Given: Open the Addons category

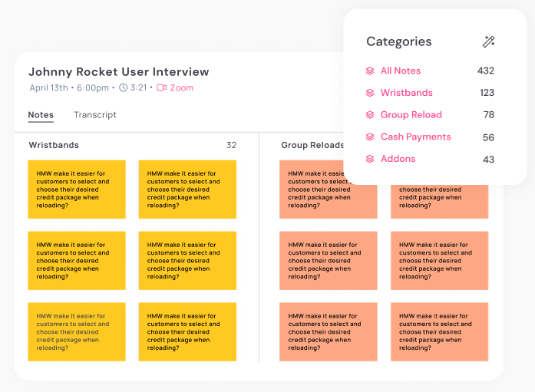Looking at the screenshot, I should point(398,159).
